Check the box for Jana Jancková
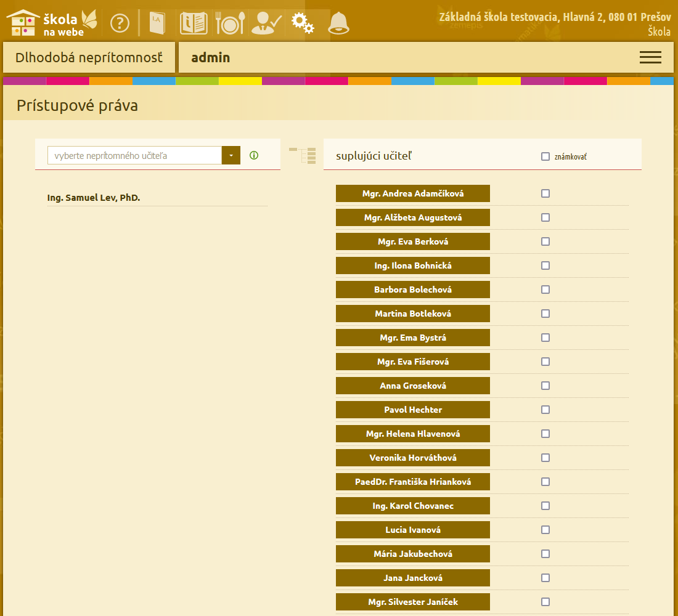The image size is (678, 616). click(545, 578)
